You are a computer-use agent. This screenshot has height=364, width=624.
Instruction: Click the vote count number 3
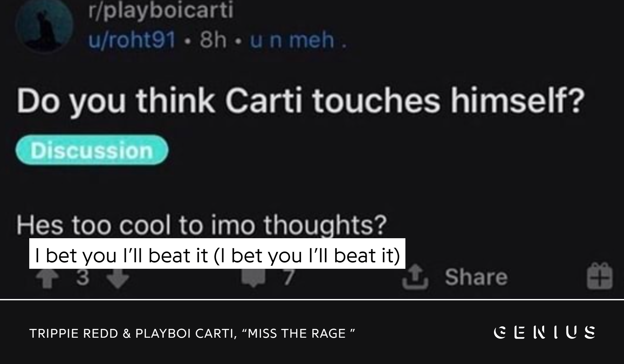83,278
